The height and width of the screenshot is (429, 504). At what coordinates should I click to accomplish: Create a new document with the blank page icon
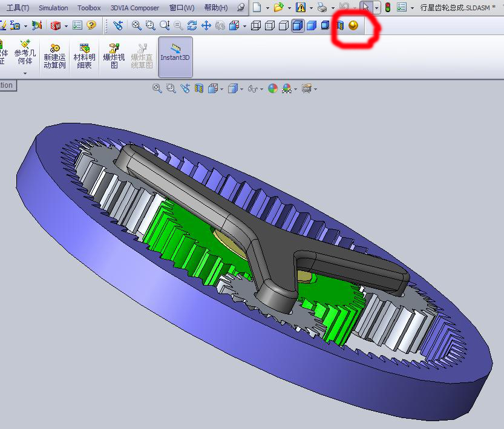tap(257, 7)
